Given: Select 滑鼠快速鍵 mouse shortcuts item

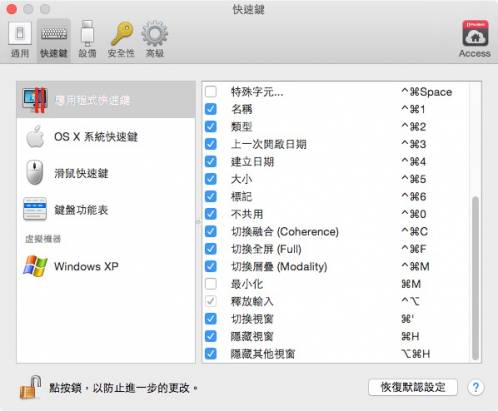Looking at the screenshot, I should pos(106,173).
